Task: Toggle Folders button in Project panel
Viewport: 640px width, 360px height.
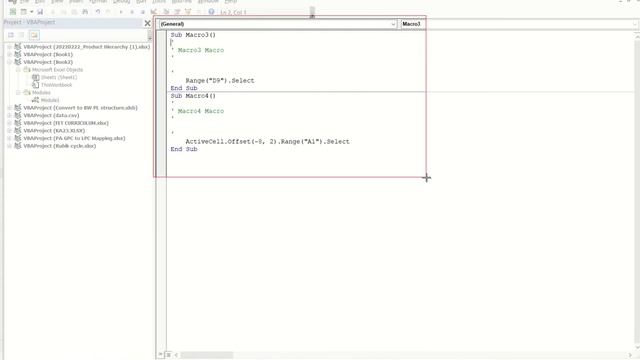Action: coord(34,35)
